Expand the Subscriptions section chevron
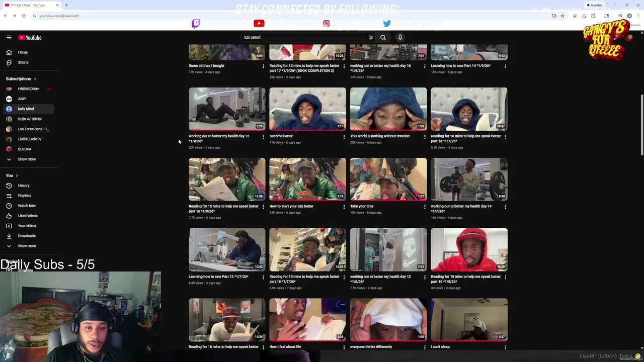 35,79
